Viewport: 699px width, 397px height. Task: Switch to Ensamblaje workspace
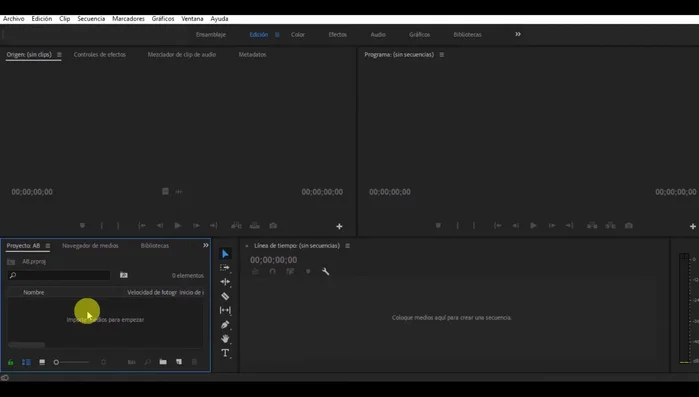(x=211, y=34)
